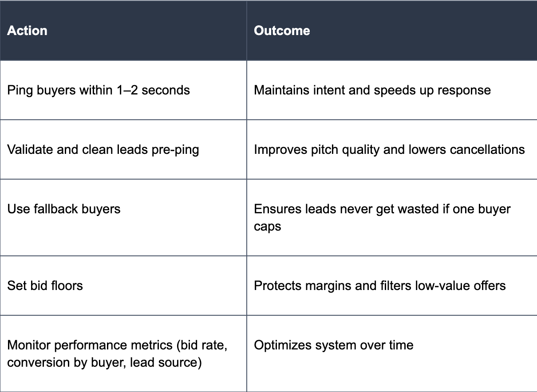Click 'Optimizes system over time' cell

(392, 353)
